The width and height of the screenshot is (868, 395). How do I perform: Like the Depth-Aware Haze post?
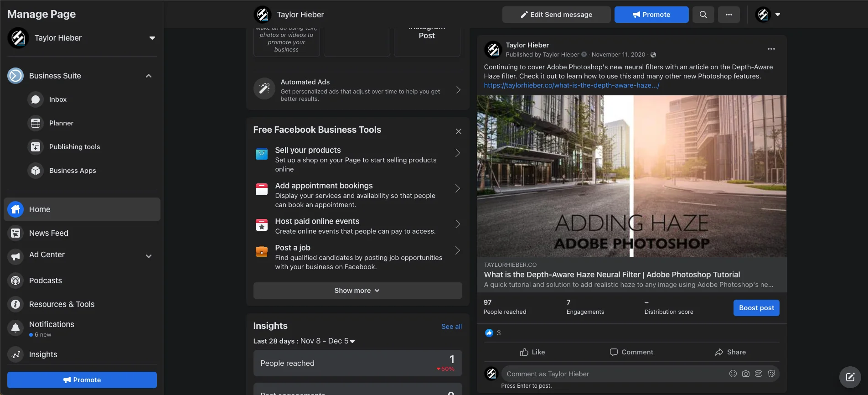tap(532, 352)
